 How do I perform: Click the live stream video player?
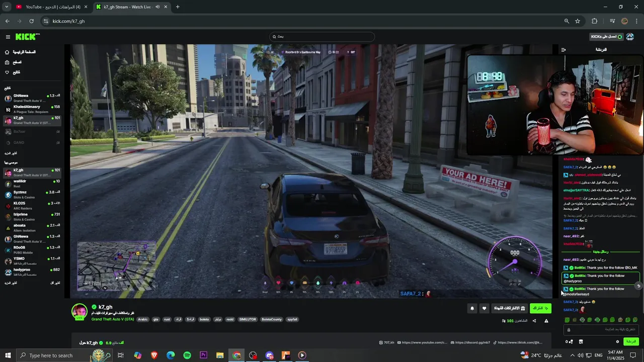311,171
